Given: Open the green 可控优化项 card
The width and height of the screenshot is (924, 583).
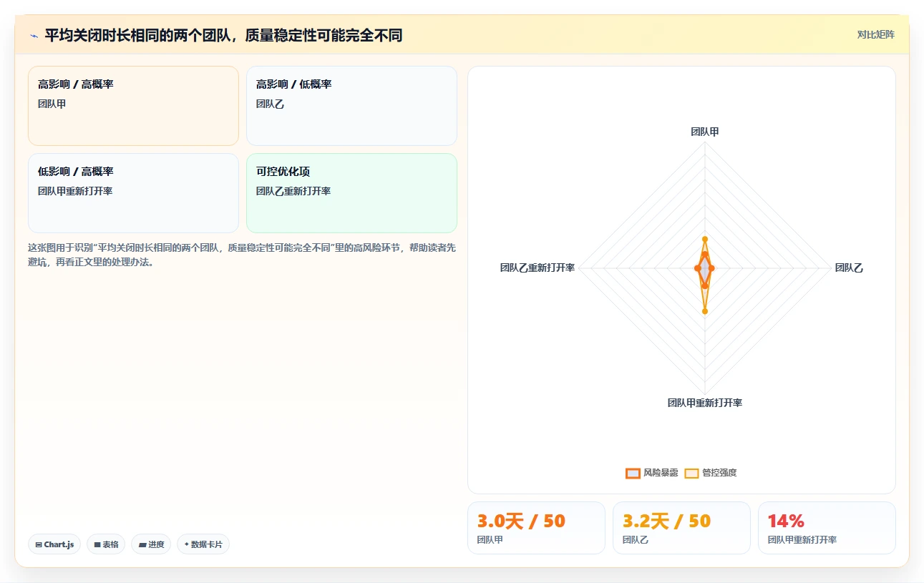Looking at the screenshot, I should 351,193.
